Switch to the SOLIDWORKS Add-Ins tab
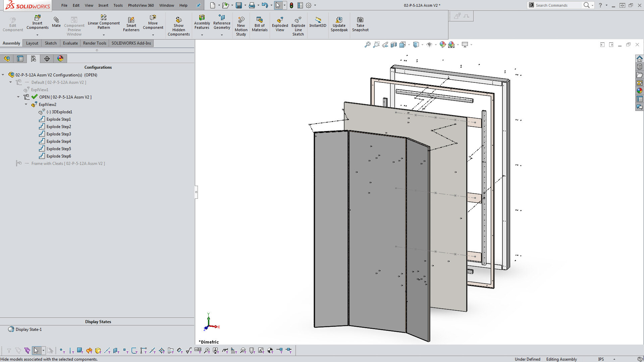The height and width of the screenshot is (362, 644). (x=131, y=43)
